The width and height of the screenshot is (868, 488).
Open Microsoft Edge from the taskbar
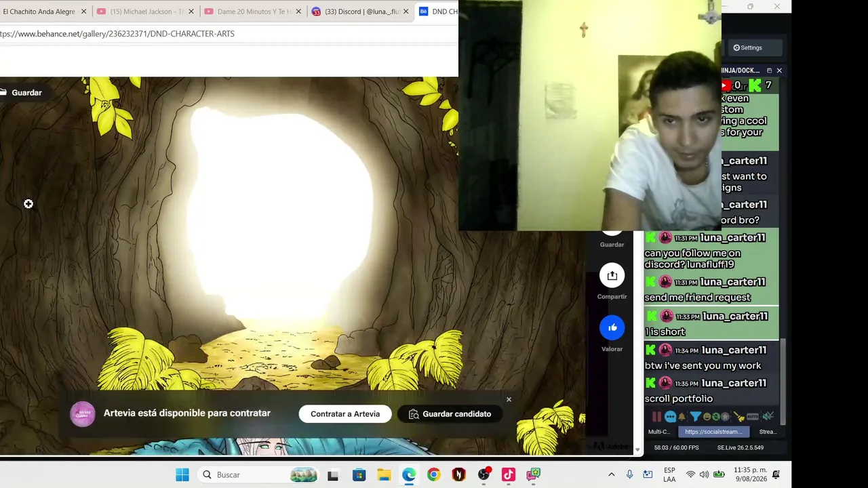[409, 475]
